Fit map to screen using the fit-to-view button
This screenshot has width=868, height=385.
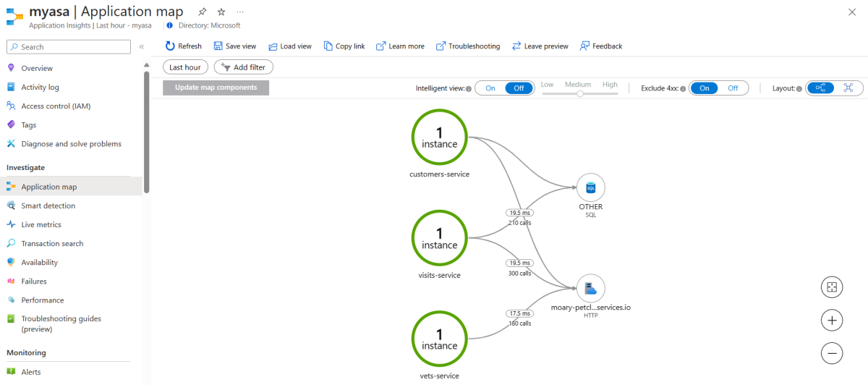coord(832,287)
